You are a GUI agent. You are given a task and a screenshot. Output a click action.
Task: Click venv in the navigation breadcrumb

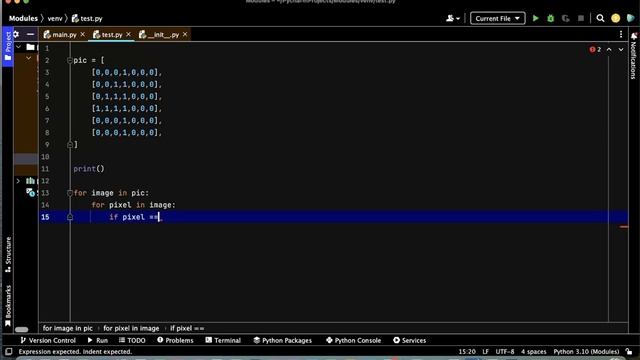(55, 18)
